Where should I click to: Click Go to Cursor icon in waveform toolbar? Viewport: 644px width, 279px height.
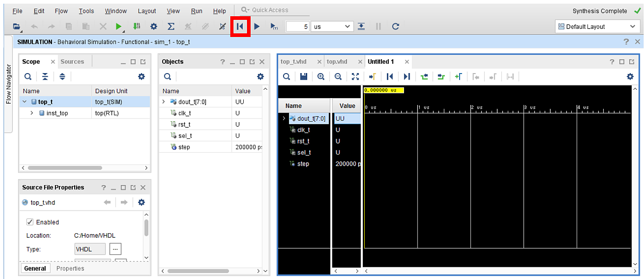373,76
